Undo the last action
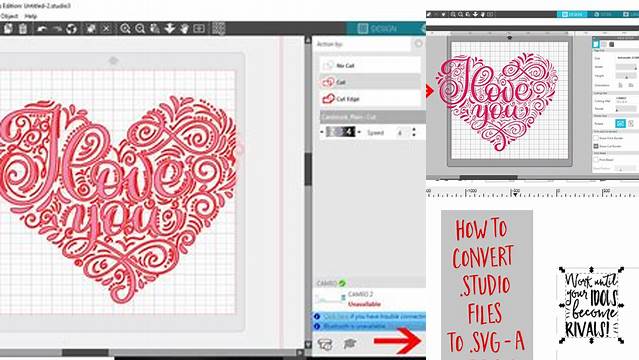639x360 pixels. (41, 29)
